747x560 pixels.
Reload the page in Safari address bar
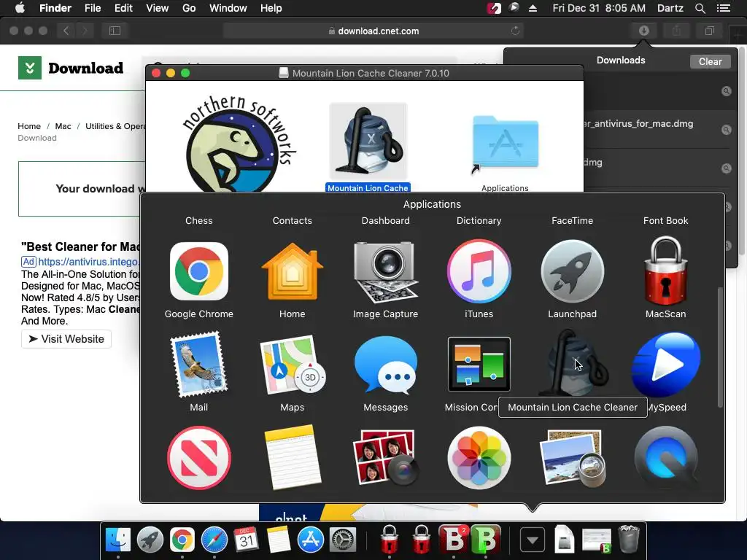(516, 31)
